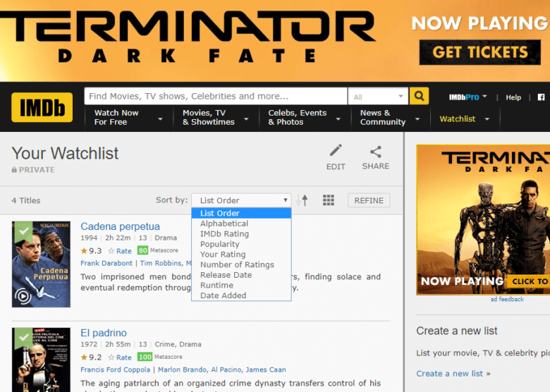
Task: Click the Create a new list link
Action: tap(449, 374)
